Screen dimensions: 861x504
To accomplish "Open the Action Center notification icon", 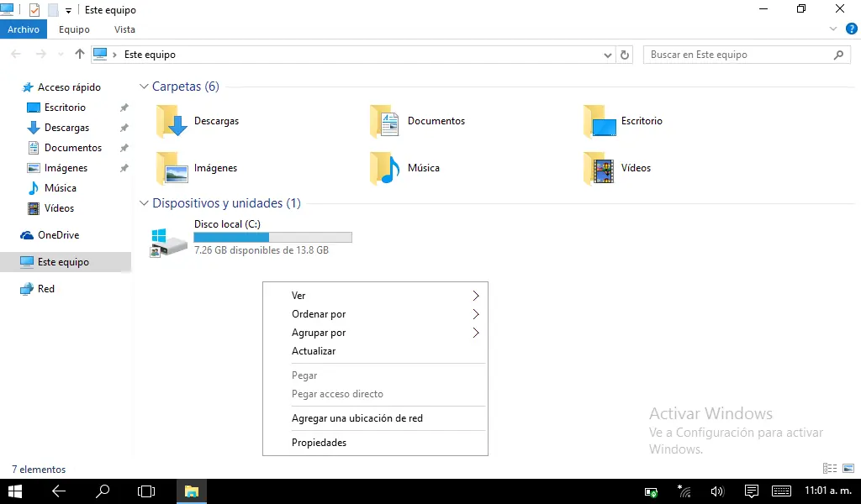I will tap(751, 491).
